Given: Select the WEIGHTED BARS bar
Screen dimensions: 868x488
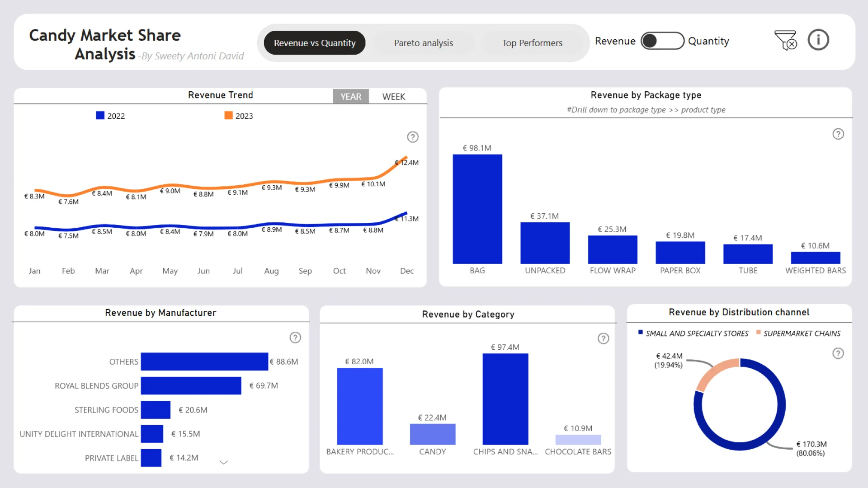Looking at the screenshot, I should click(816, 258).
